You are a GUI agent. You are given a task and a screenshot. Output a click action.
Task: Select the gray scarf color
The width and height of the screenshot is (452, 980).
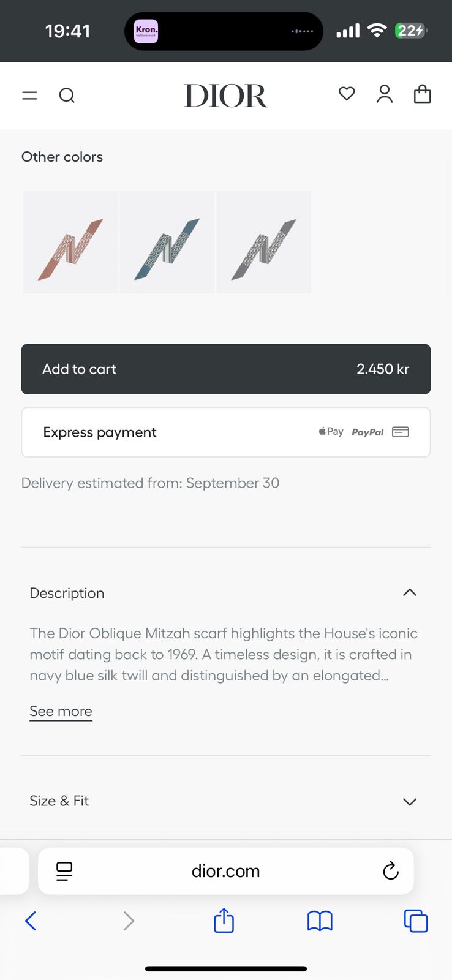point(264,243)
